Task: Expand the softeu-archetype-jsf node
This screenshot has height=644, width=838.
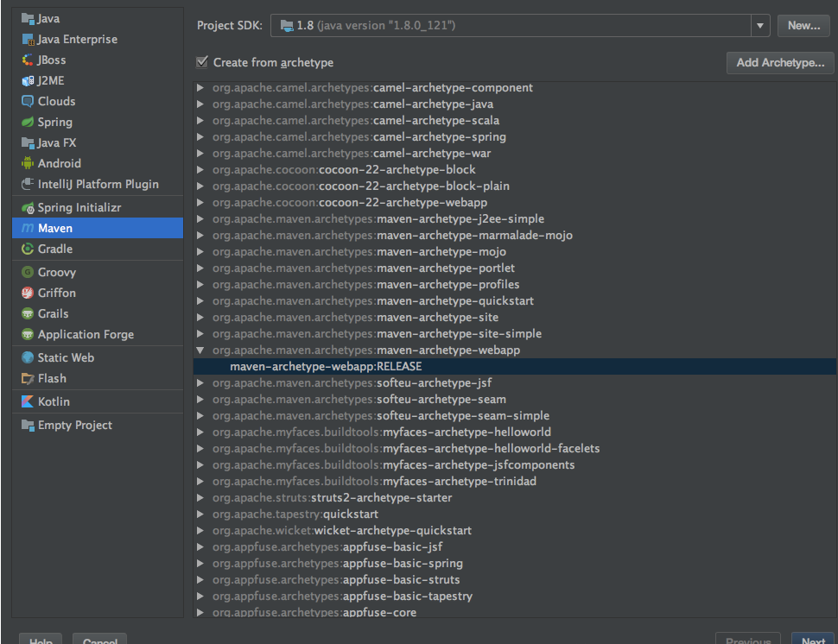Action: [200, 383]
